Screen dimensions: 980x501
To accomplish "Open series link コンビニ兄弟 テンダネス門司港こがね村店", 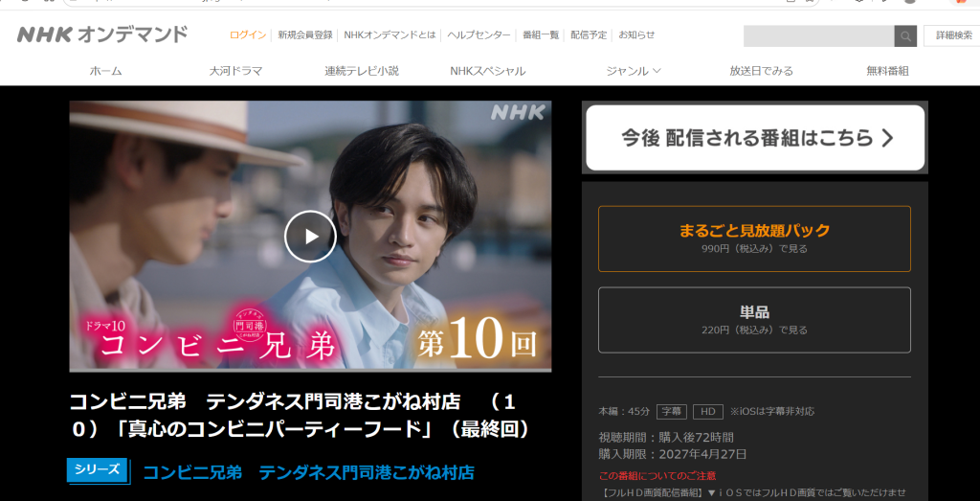I will coord(309,472).
